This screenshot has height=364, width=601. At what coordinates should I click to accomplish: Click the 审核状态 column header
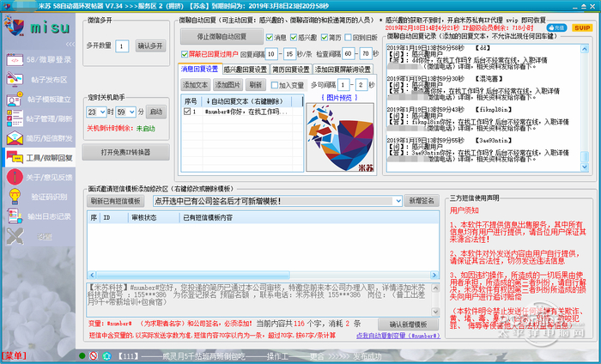click(x=154, y=218)
